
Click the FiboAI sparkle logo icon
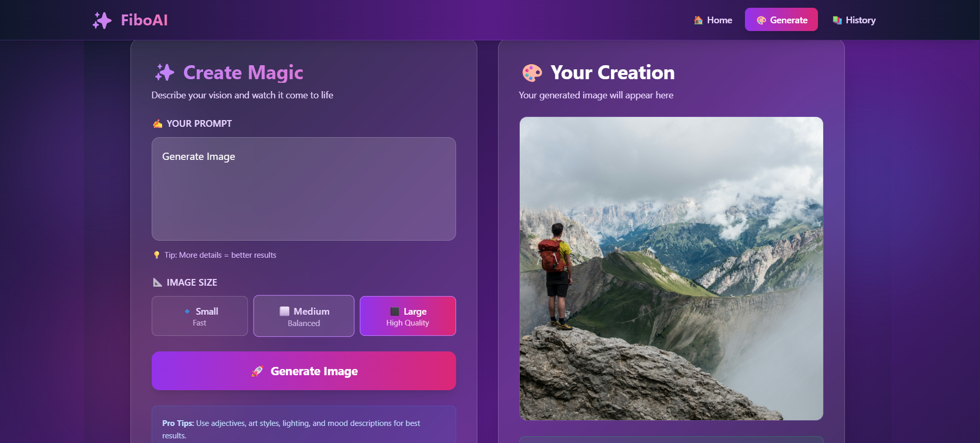(102, 20)
